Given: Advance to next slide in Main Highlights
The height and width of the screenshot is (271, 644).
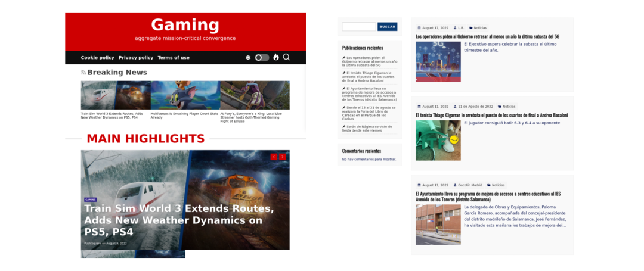Looking at the screenshot, I should tap(282, 157).
